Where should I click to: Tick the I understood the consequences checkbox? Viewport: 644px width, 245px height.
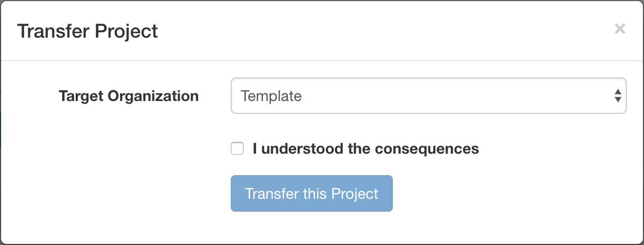click(237, 148)
